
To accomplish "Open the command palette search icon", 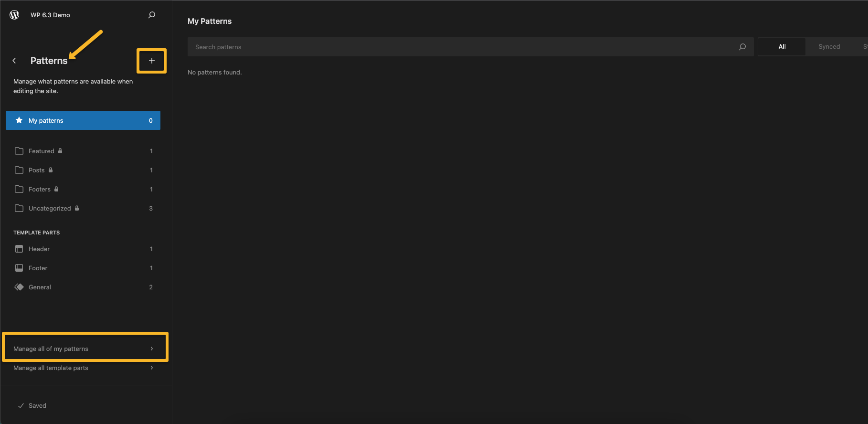I will pos(152,15).
